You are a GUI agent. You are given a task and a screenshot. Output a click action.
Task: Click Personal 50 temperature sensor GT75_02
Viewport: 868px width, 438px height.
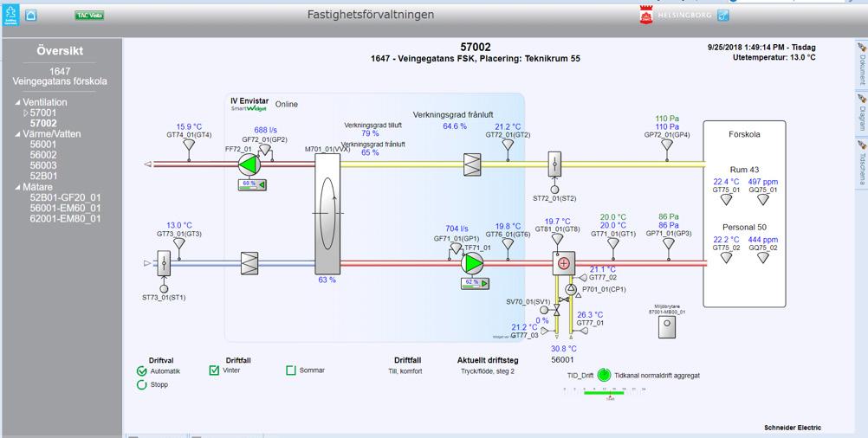726,258
